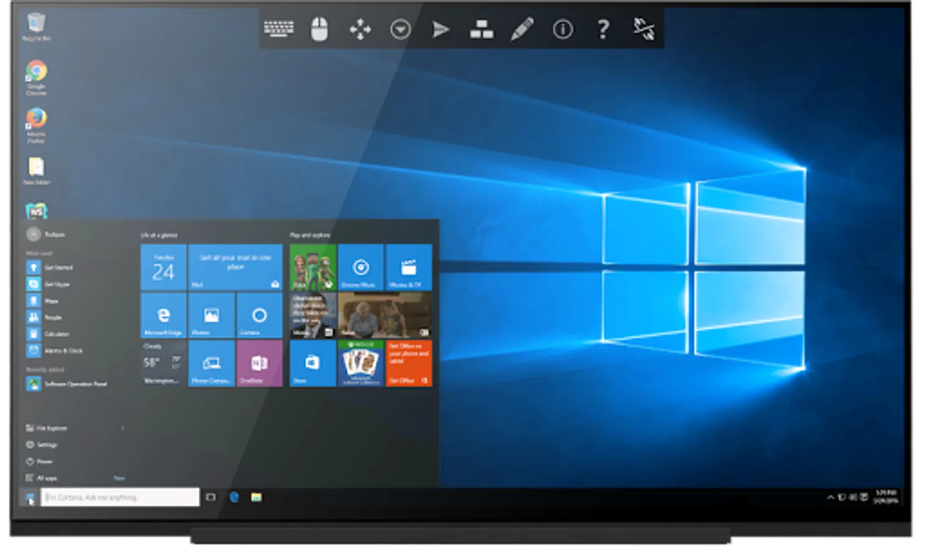This screenshot has width=925, height=560.
Task: Open the Photos tile
Action: pos(212,315)
